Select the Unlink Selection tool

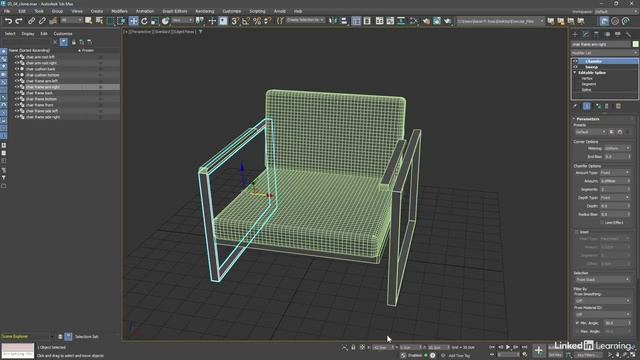tap(42, 21)
